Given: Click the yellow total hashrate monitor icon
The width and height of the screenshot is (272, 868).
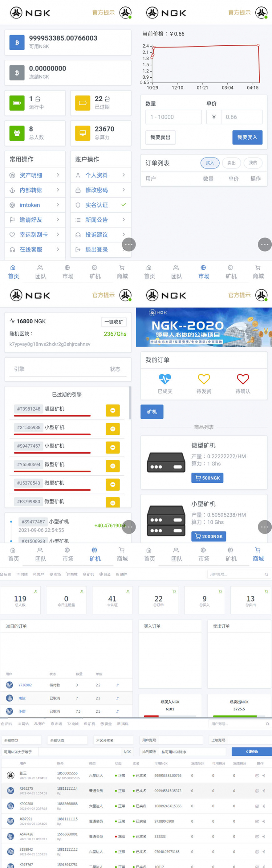Looking at the screenshot, I should click(x=83, y=133).
